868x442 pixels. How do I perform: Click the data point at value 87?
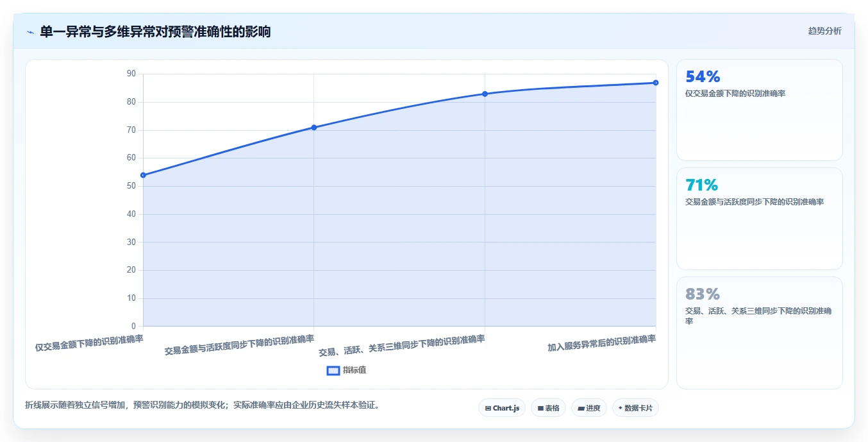656,83
